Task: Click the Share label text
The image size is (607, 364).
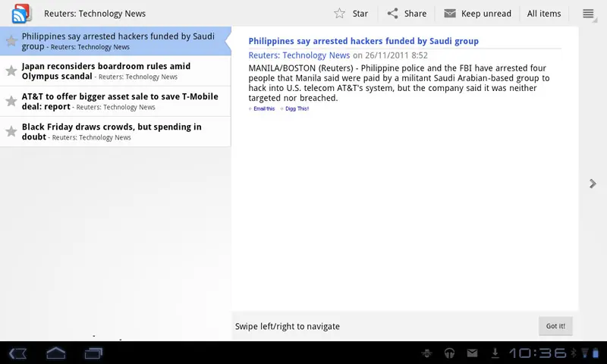Action: point(415,14)
